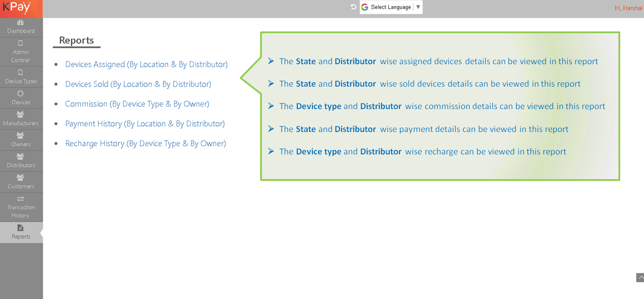Click the Google translate reset icon
Image resolution: width=644 pixels, height=299 pixels.
point(353,7)
